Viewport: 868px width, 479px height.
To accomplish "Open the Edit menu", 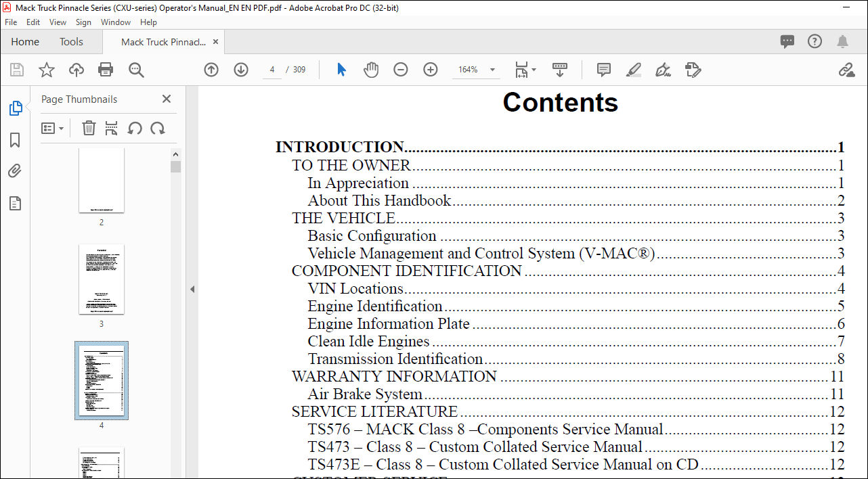I will point(33,22).
